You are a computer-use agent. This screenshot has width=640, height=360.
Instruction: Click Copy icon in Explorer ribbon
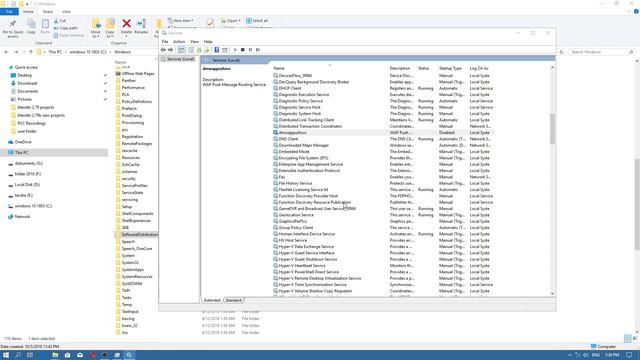(31, 27)
